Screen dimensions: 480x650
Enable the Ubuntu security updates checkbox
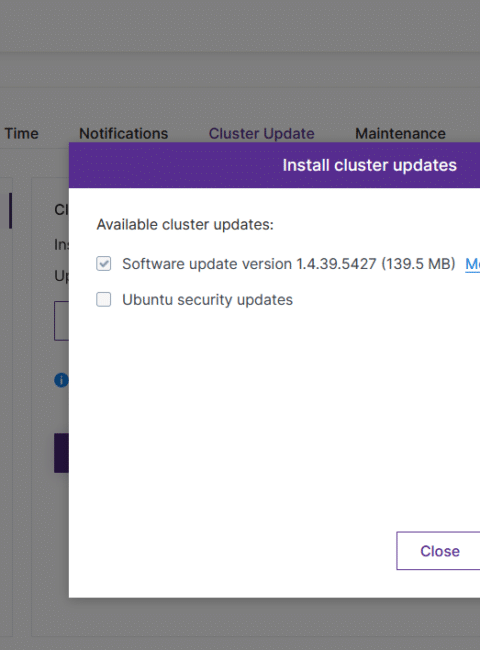pos(104,299)
